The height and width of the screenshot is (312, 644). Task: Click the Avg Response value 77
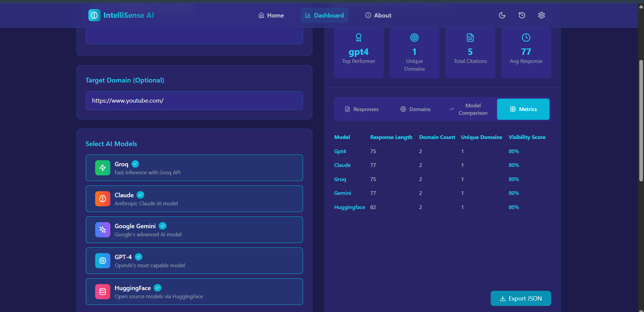[526, 52]
